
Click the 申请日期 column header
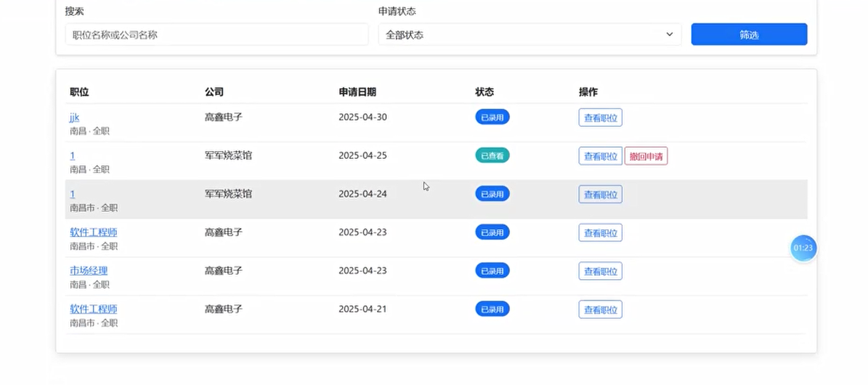click(356, 91)
